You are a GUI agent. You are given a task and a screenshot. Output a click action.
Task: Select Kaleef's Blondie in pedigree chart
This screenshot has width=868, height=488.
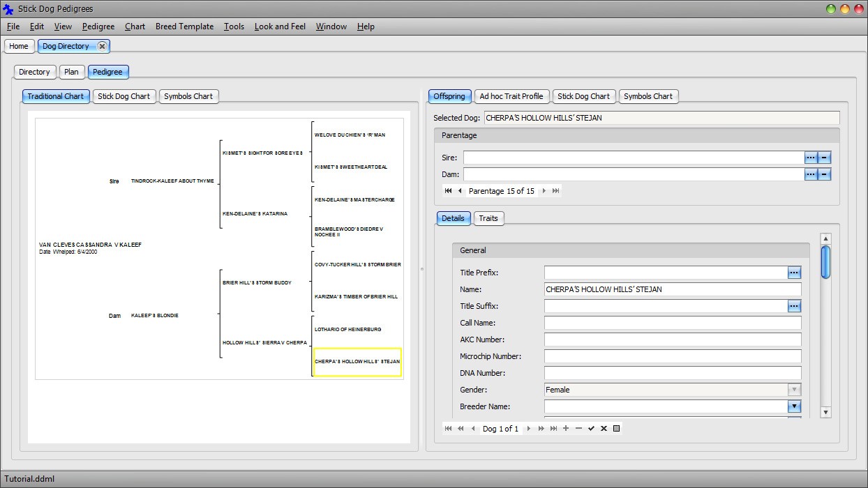click(155, 316)
